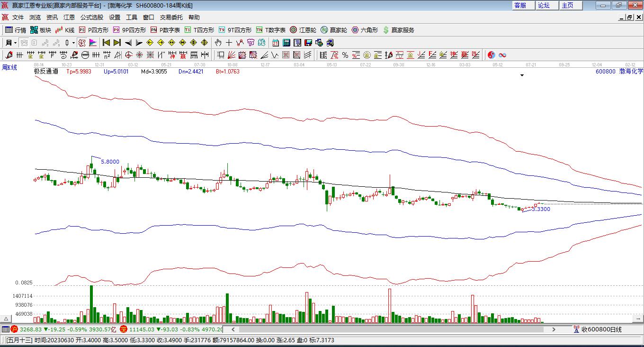Click the right arrow of horizontal scrollbar

tap(554, 329)
